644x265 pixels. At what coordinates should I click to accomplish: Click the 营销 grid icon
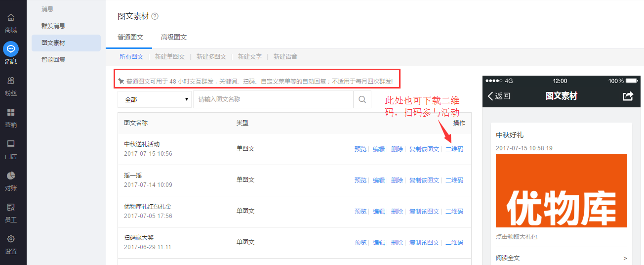11,112
